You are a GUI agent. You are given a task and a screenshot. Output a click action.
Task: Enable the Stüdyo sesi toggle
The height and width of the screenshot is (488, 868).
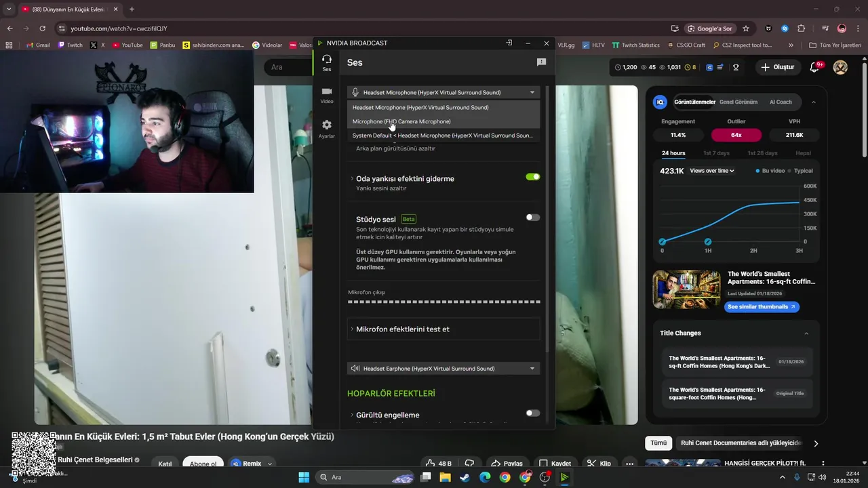[x=533, y=218]
